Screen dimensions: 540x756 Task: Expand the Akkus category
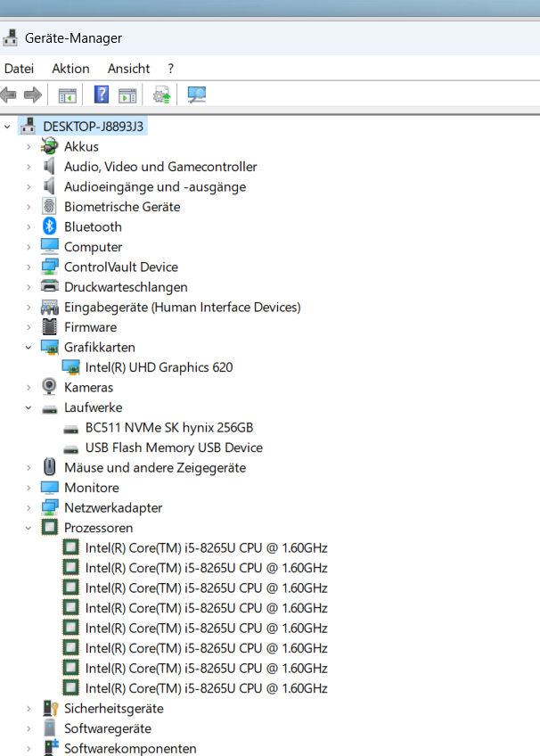pyautogui.click(x=29, y=146)
